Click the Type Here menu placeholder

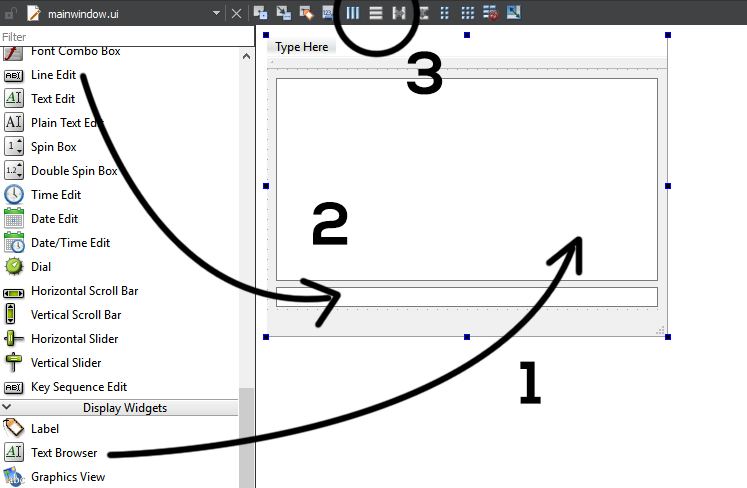(x=302, y=47)
